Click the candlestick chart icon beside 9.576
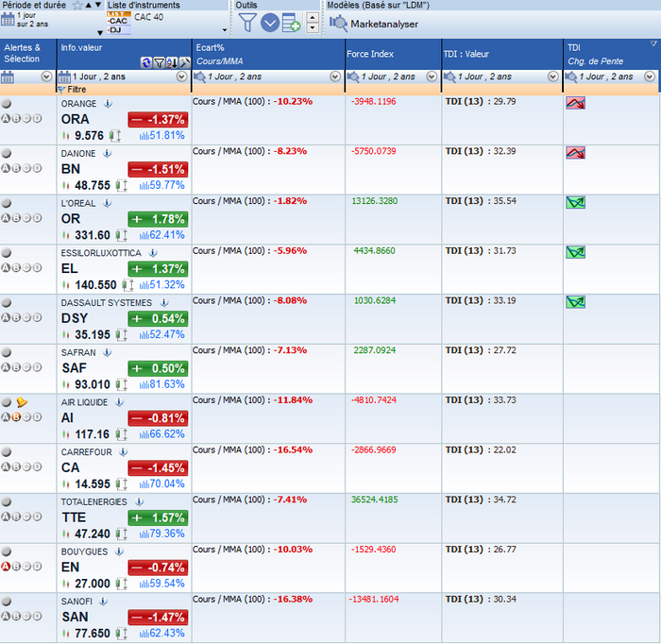The image size is (661, 644). point(65,136)
